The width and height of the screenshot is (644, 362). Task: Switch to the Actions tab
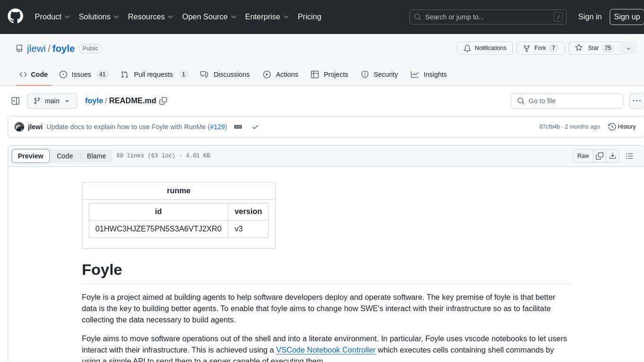280,74
